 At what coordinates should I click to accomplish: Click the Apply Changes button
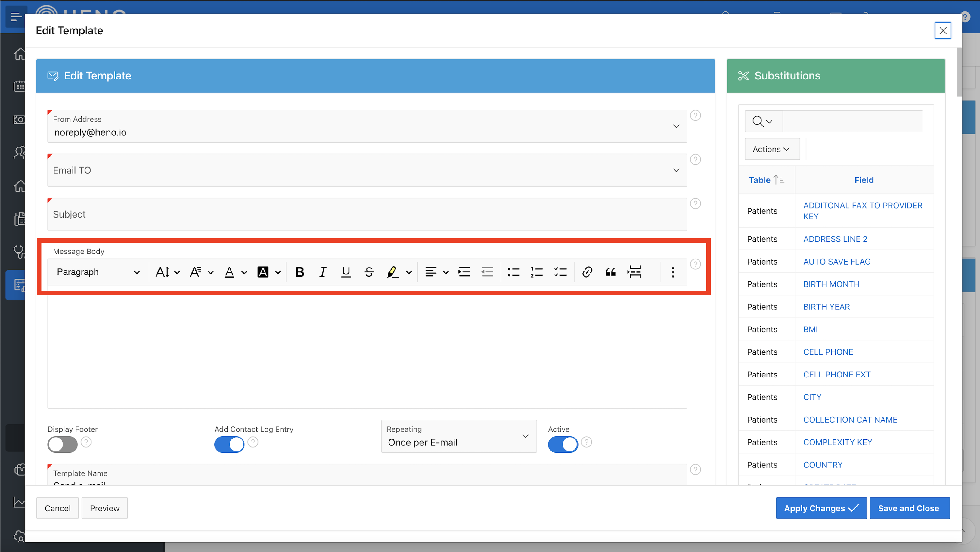821,508
